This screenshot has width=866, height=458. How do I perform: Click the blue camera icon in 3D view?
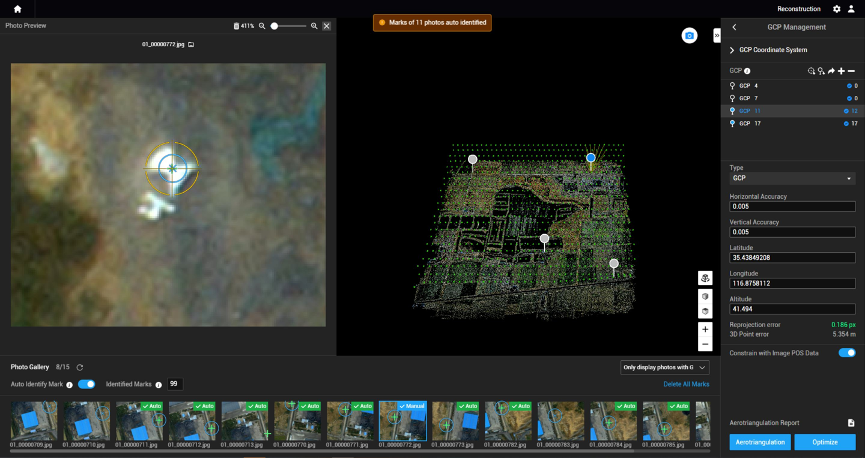689,36
